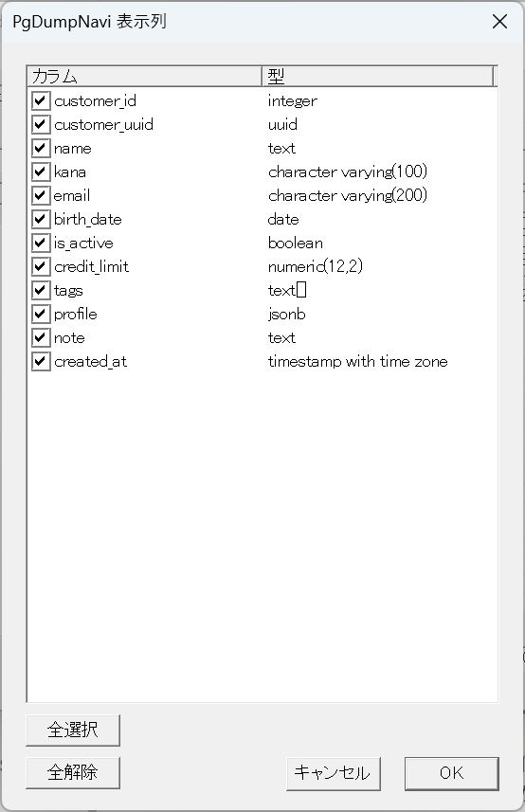Viewport: 525px width, 812px height.
Task: Toggle the name column checkbox
Action: (x=41, y=148)
